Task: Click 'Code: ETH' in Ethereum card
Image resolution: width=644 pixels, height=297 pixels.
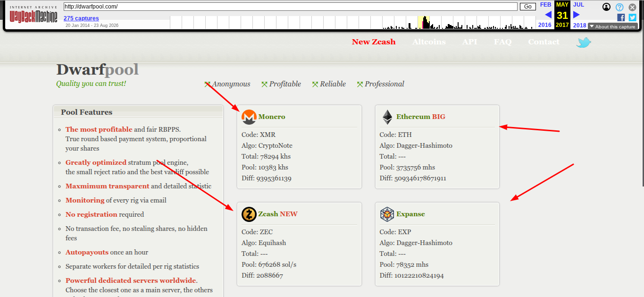Action: [396, 135]
